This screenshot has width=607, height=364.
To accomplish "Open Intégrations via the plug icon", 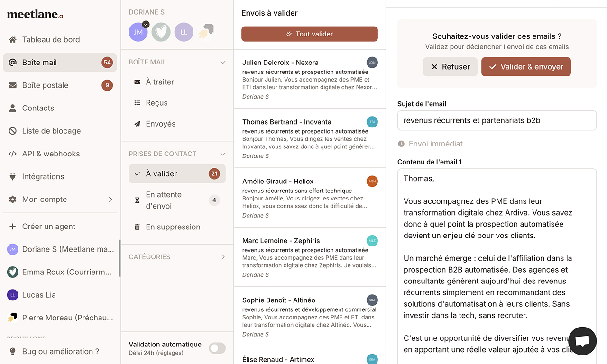I will pyautogui.click(x=13, y=177).
